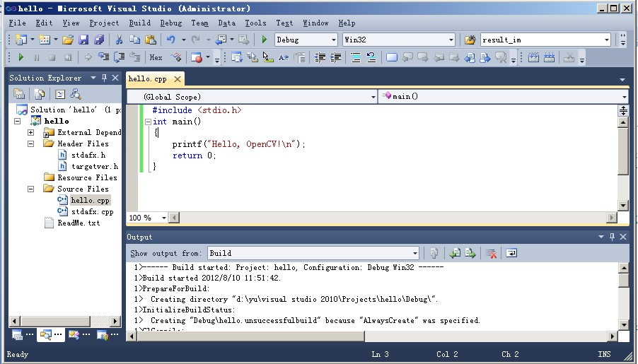Collapse Header Files folder node
This screenshot has height=364, width=638.
31,143
